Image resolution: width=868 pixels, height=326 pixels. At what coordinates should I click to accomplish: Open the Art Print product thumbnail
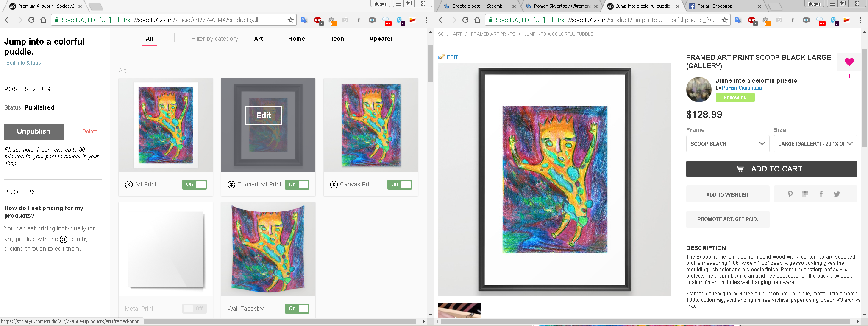(x=166, y=125)
